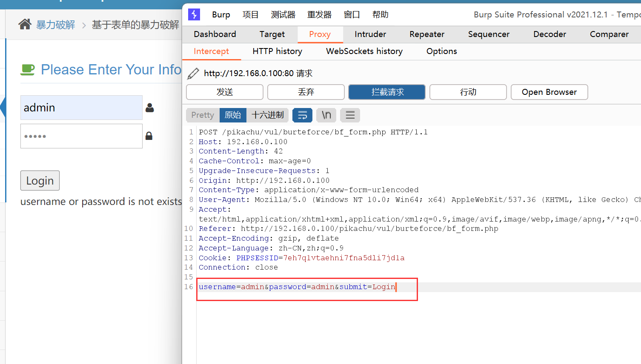This screenshot has height=364, width=641.
Task: Click the 丢弃 drop button
Action: pos(306,92)
